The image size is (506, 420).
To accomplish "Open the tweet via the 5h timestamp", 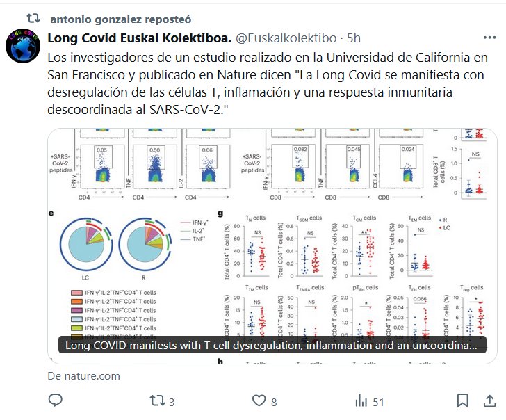I will [x=354, y=37].
